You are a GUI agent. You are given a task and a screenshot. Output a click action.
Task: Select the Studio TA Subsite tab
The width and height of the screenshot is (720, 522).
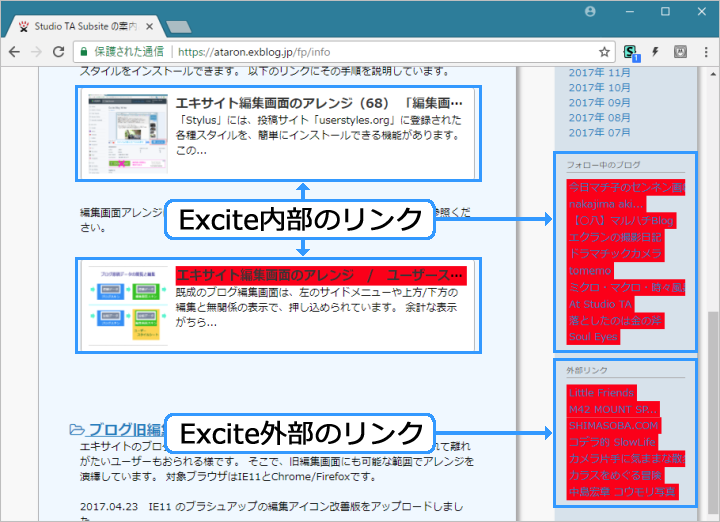(x=85, y=27)
